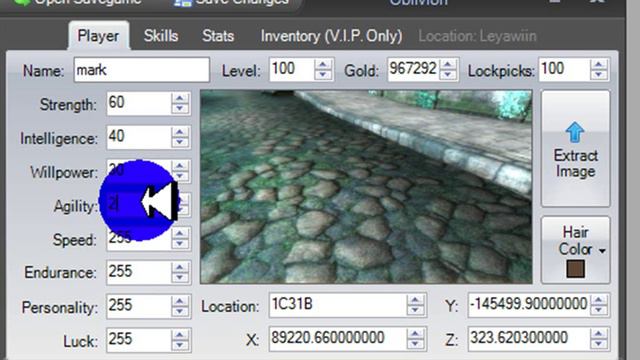Viewport: 640px width, 360px height.
Task: Decrease Speed with the down arrow
Action: (x=180, y=244)
